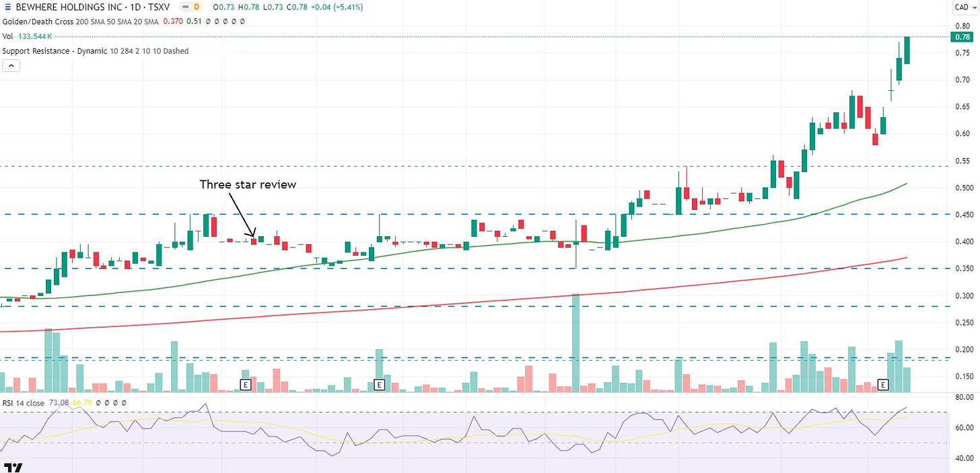Click the purple 73.08 RSI value

(x=59, y=402)
